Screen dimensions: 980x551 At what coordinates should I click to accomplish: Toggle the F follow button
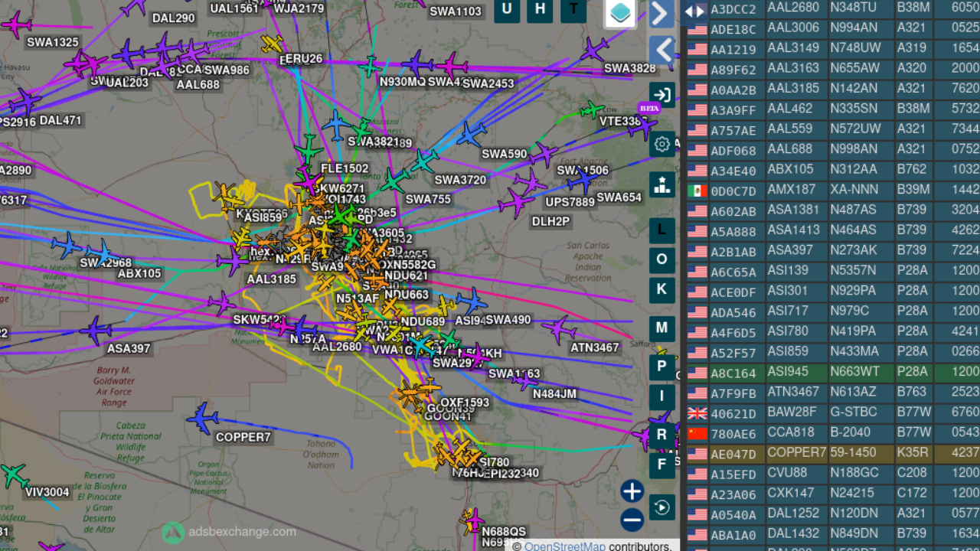(662, 464)
